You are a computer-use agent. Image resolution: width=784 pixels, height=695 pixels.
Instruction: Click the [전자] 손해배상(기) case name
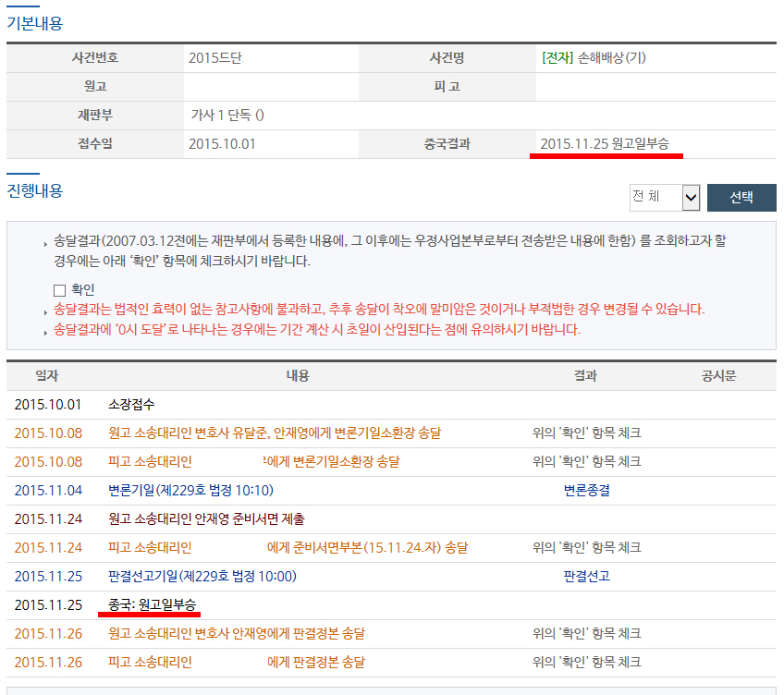tap(594, 58)
